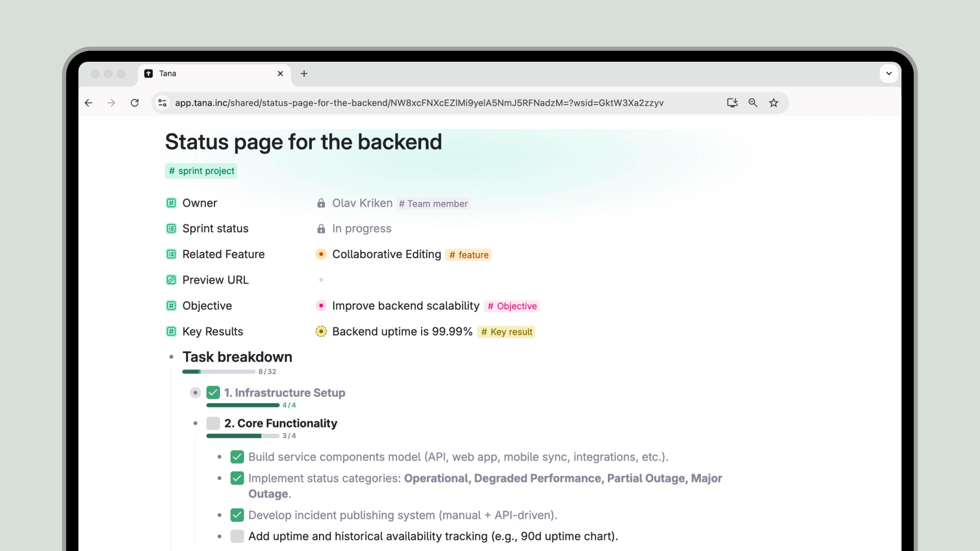Image resolution: width=980 pixels, height=551 pixels.
Task: Click Collaborative Editing text
Action: [x=386, y=254]
